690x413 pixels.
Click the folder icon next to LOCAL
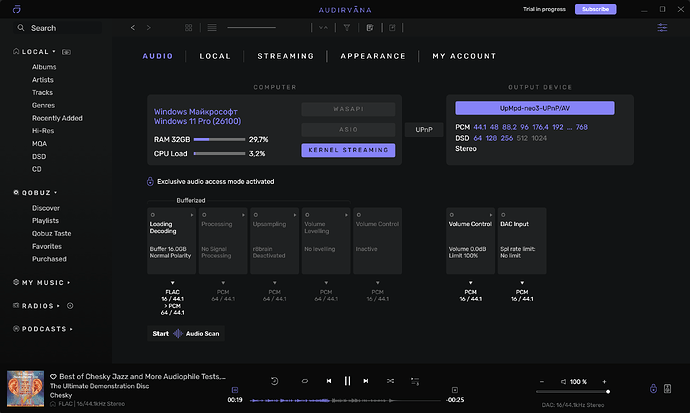66,52
